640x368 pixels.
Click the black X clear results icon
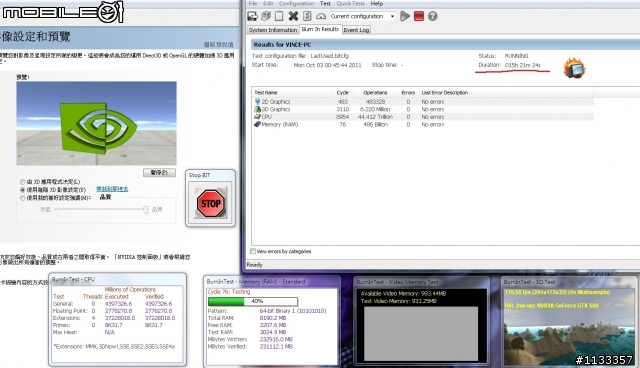(x=293, y=16)
